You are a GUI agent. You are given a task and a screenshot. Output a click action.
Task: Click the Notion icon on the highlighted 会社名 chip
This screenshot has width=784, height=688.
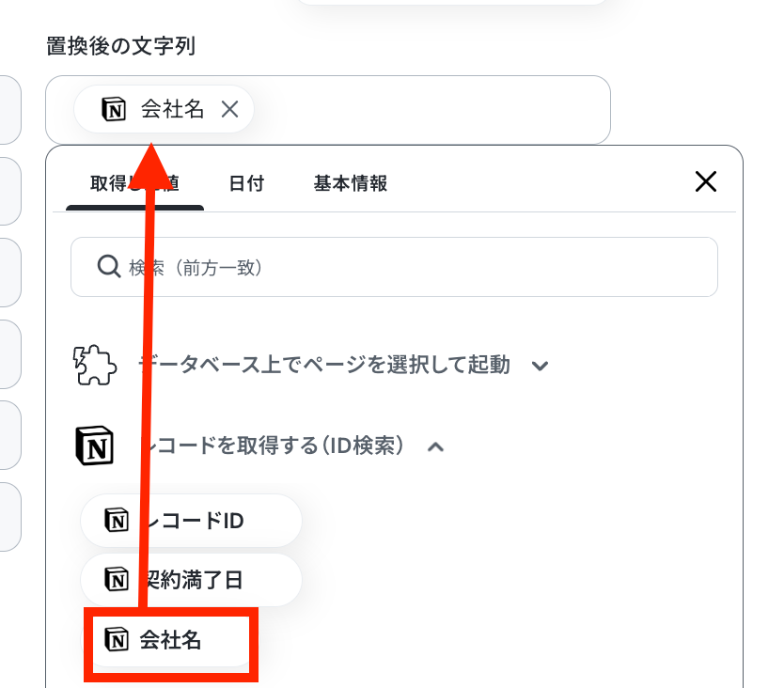117,639
